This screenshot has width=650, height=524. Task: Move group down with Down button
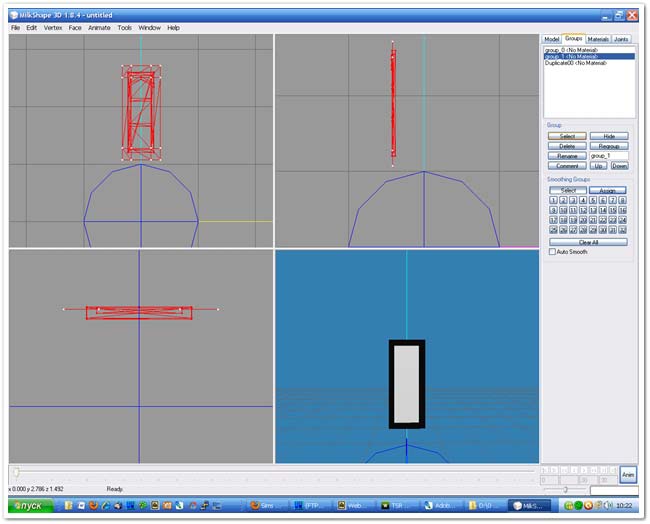[619, 166]
